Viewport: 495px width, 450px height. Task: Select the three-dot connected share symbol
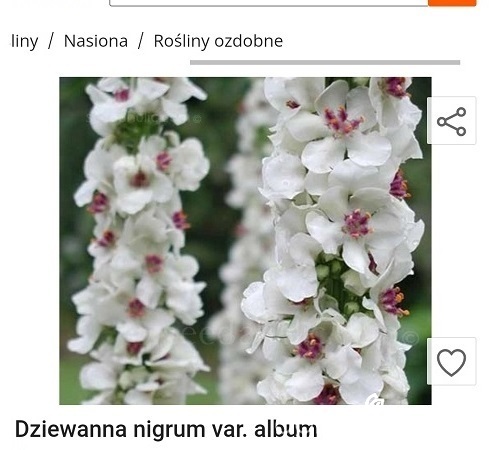pos(451,121)
